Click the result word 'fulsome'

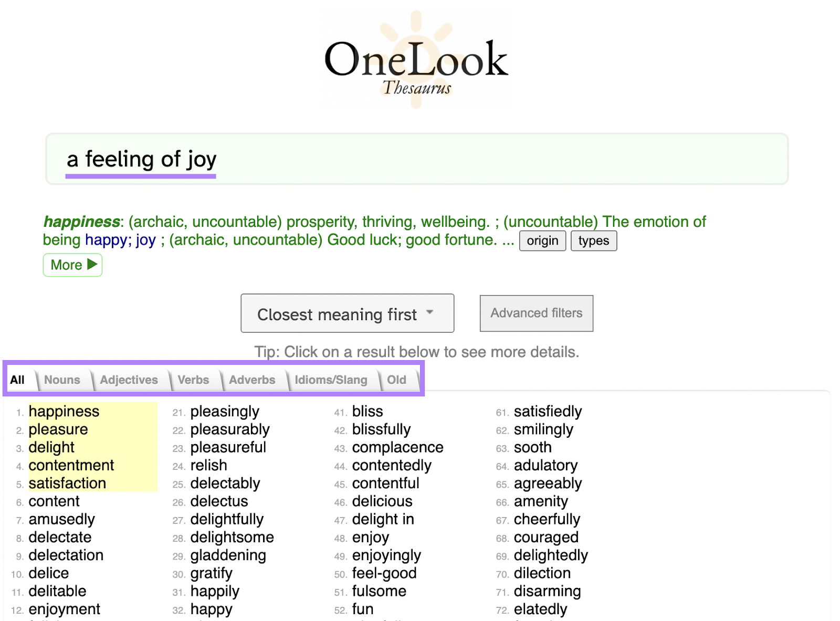379,591
